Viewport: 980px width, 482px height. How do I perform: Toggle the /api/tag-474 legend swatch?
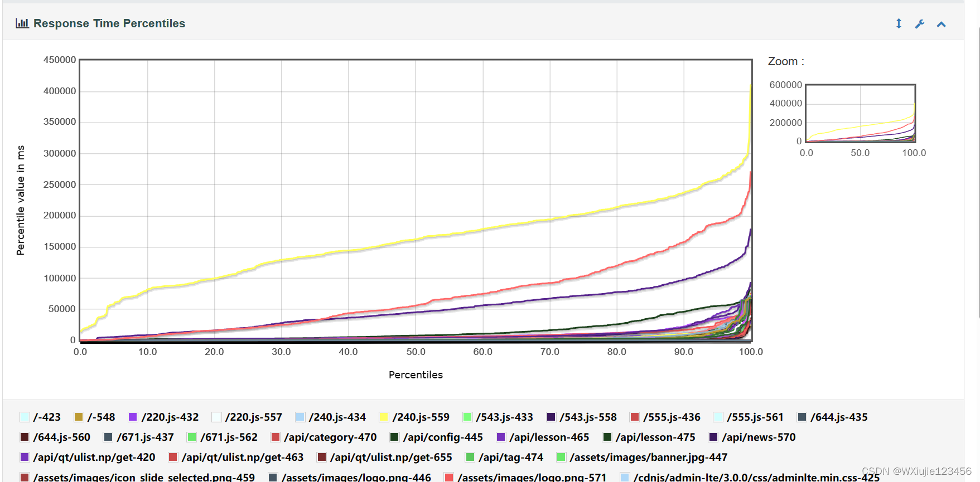[470, 457]
